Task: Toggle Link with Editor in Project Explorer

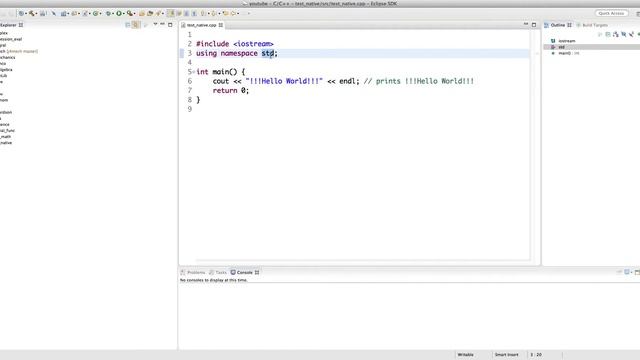Action: (x=136, y=25)
